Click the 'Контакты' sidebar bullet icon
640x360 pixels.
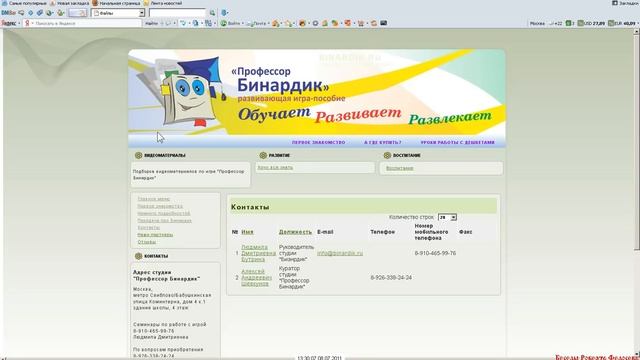pyautogui.click(x=138, y=256)
